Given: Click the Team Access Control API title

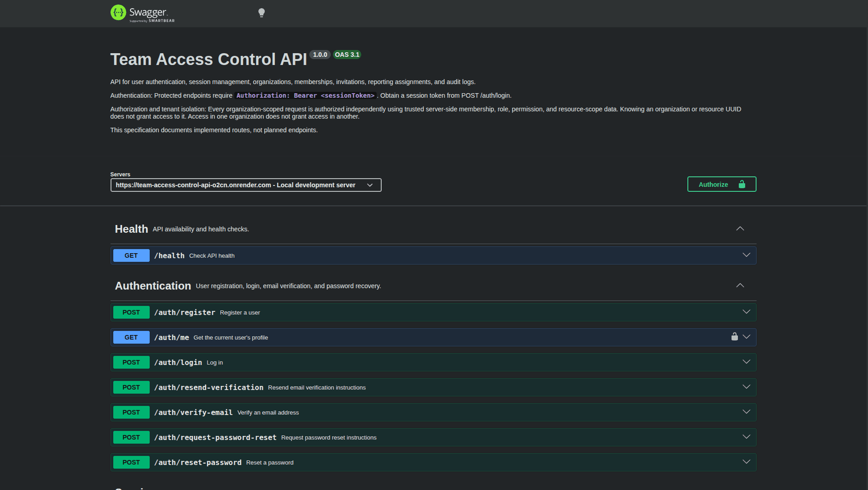Looking at the screenshot, I should click(x=209, y=59).
